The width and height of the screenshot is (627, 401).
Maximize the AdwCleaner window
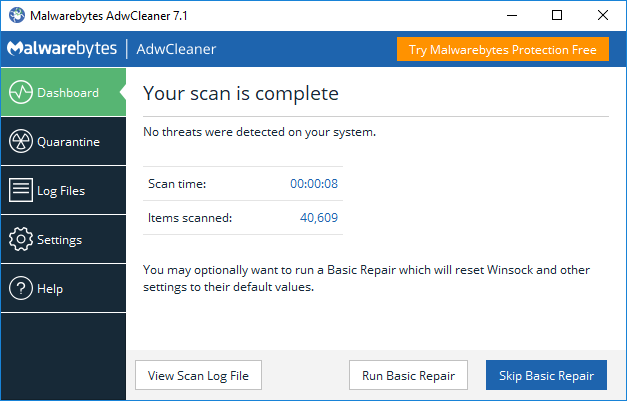[x=557, y=15]
